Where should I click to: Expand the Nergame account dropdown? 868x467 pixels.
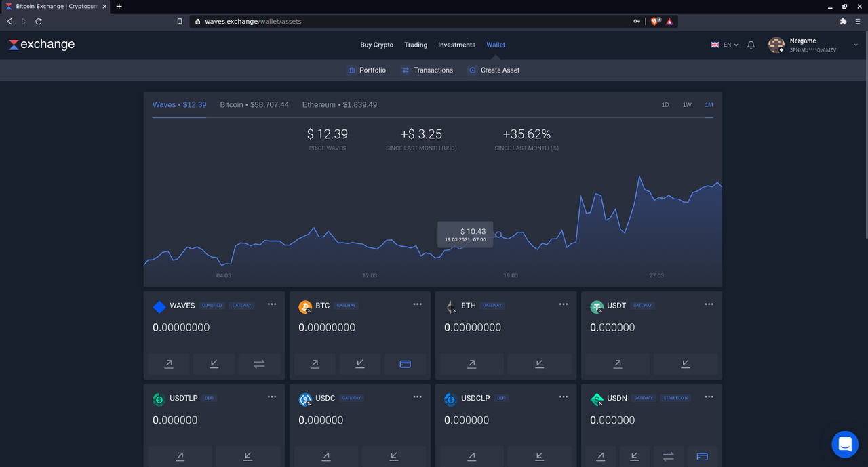click(856, 45)
